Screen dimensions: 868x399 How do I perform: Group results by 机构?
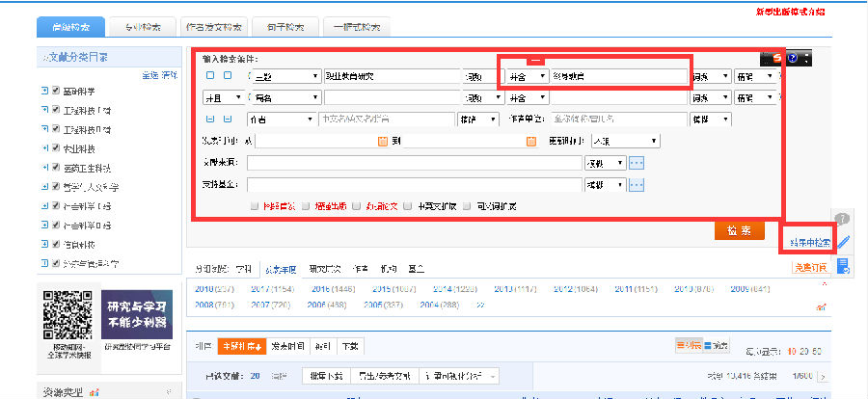[x=388, y=269]
